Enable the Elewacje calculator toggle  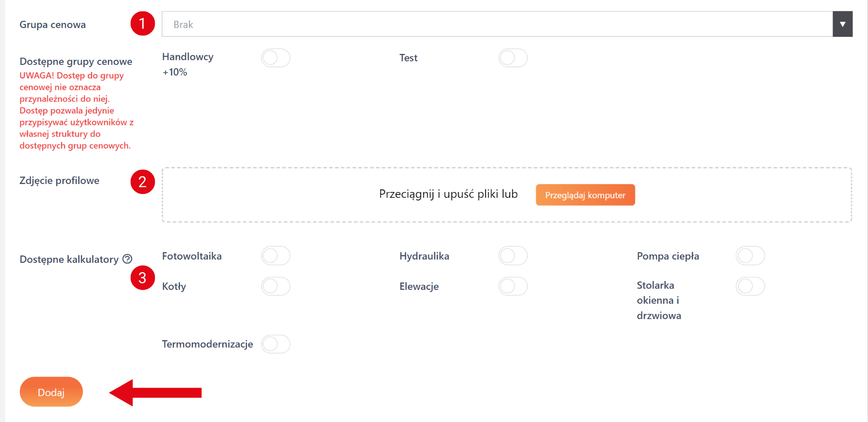click(x=513, y=286)
